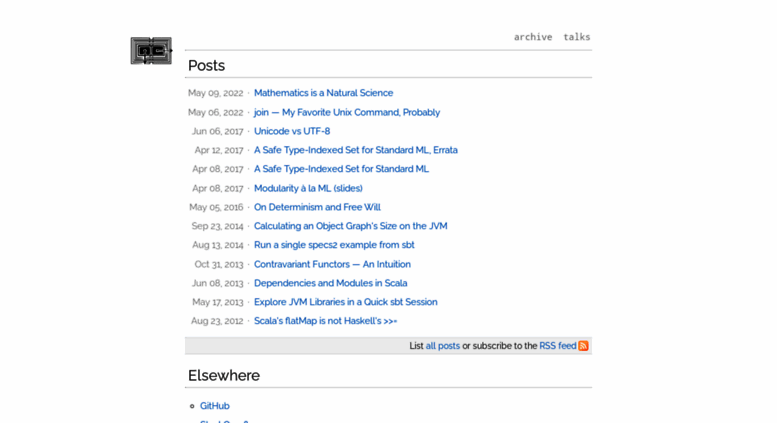Click the orange RSS feed icon
The height and width of the screenshot is (423, 777).
[583, 346]
